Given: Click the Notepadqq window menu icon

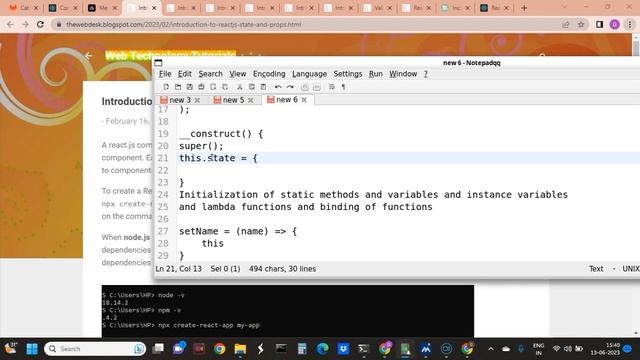Looking at the screenshot, I should 158,62.
